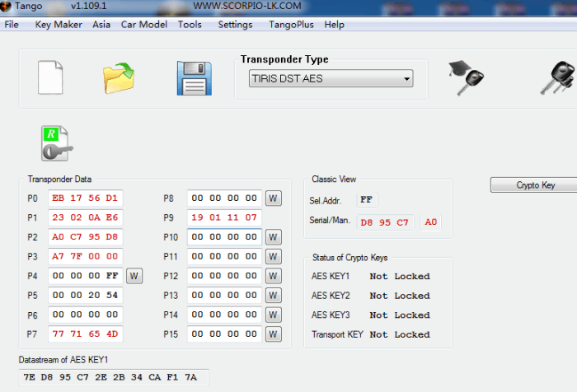577x392 pixels.
Task: Click the P8 data field
Action: coord(224,198)
